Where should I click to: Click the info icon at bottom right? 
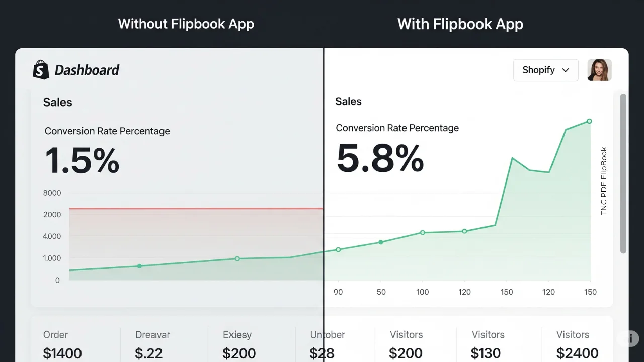[630, 338]
